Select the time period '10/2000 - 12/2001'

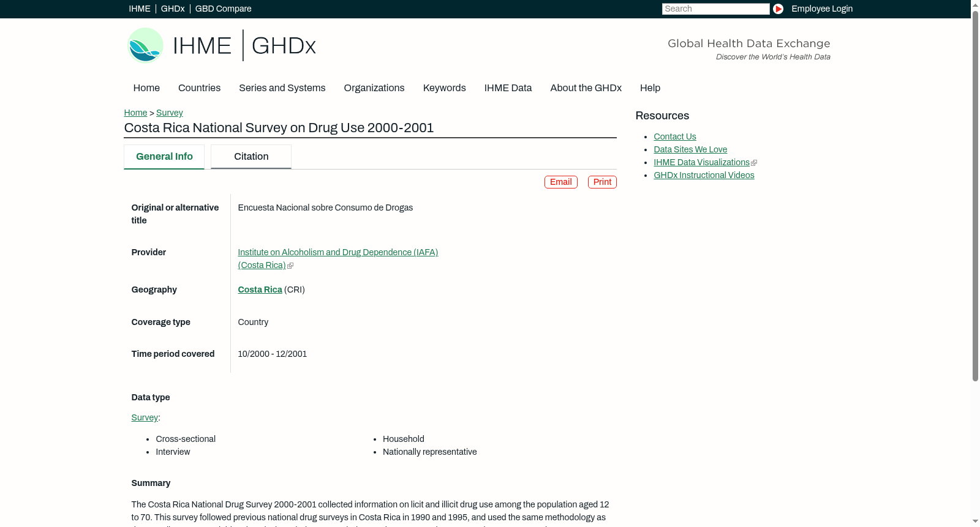pos(272,354)
